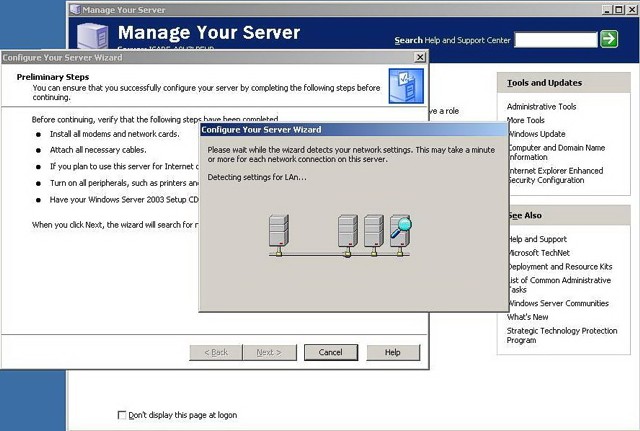Open What's New link

pos(527,317)
